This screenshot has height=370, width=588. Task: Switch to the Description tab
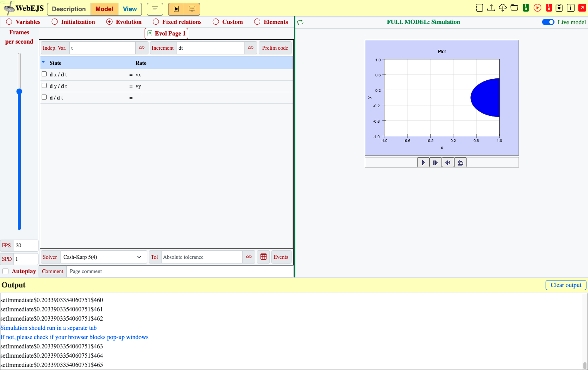[69, 9]
